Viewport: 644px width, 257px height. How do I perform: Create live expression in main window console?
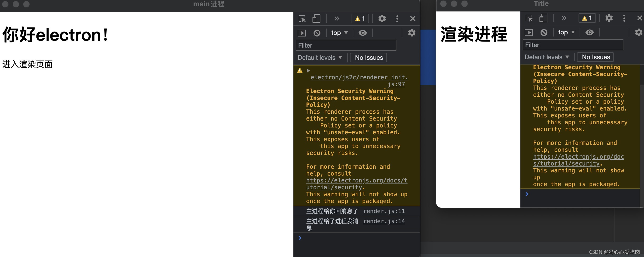362,33
